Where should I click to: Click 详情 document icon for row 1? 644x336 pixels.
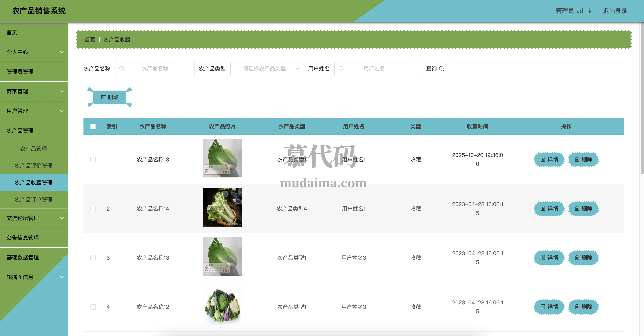(x=543, y=160)
